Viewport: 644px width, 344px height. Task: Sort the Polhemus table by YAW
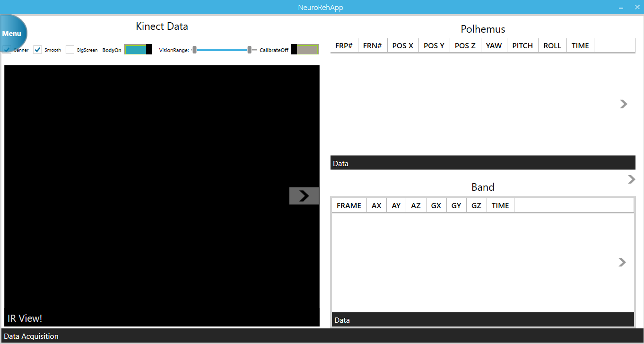[494, 45]
